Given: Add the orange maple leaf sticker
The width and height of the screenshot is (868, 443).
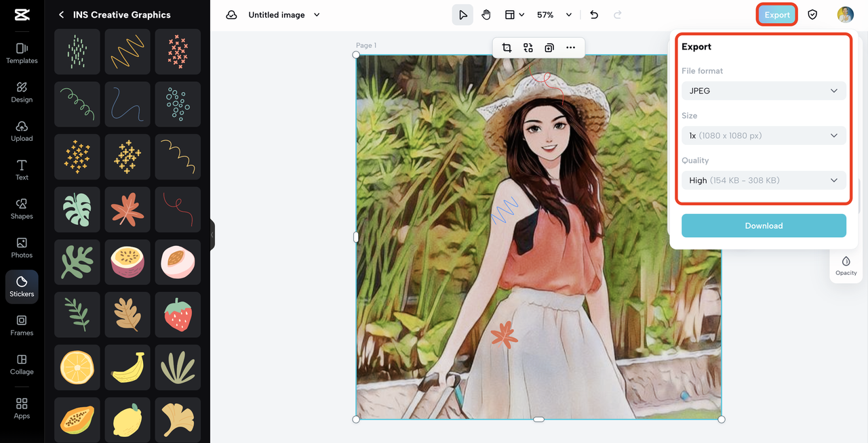Looking at the screenshot, I should coord(127,209).
